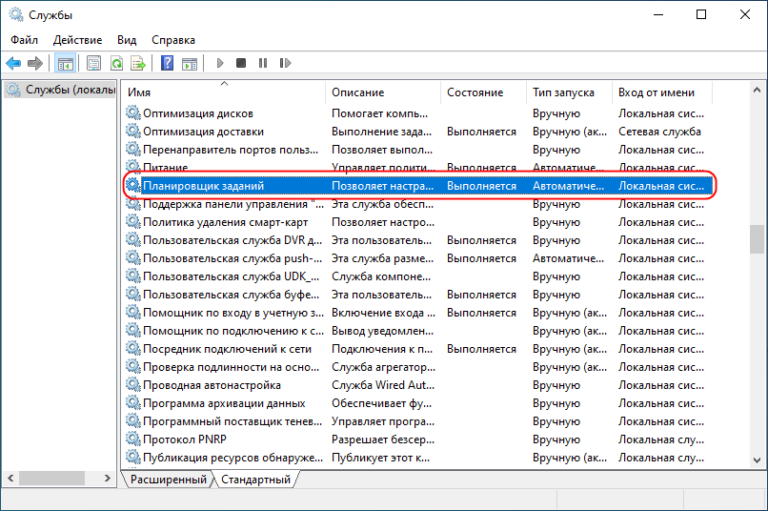Open the Справка menu
The image size is (768, 511).
point(173,39)
